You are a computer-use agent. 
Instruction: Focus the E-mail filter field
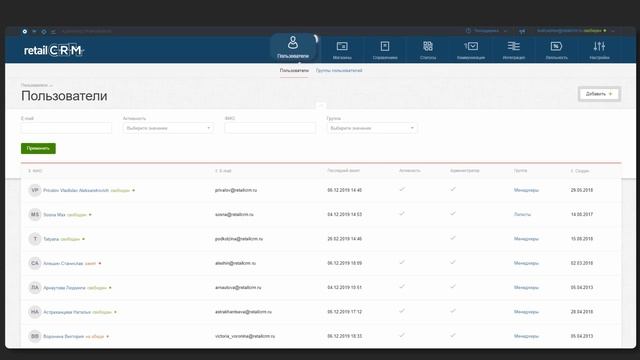coord(66,128)
